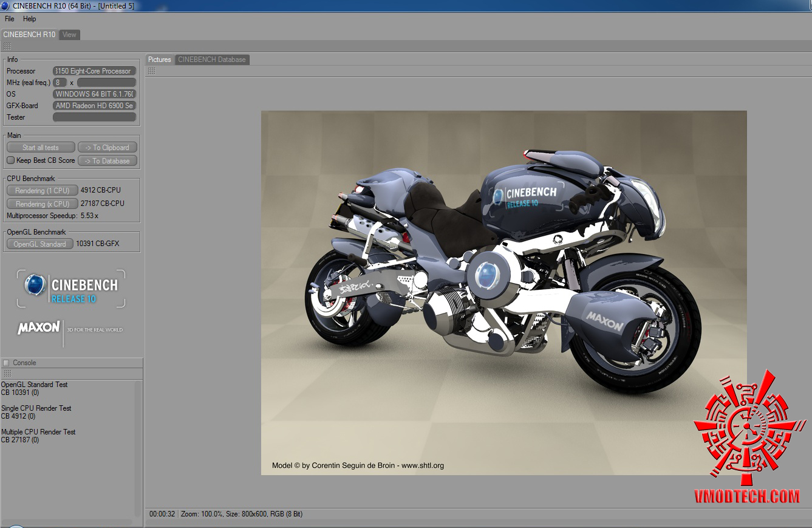Click the Processor name field
This screenshot has width=812, height=528.
94,71
